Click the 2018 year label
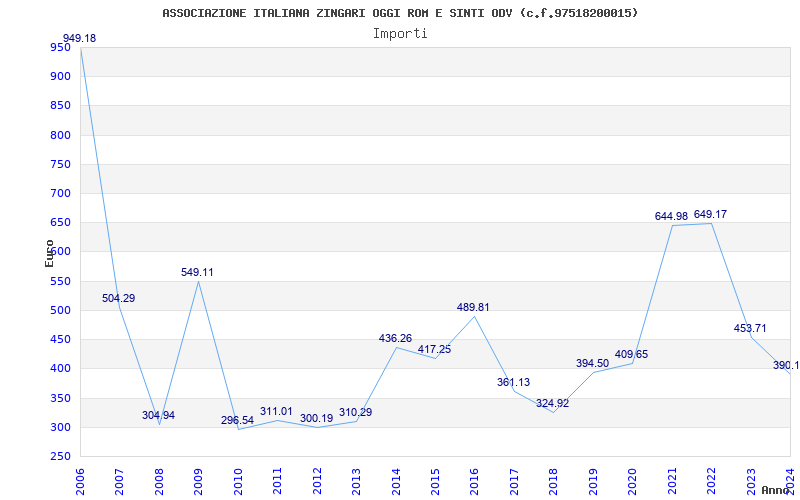Viewport: 800px width, 500px height. pos(554,482)
